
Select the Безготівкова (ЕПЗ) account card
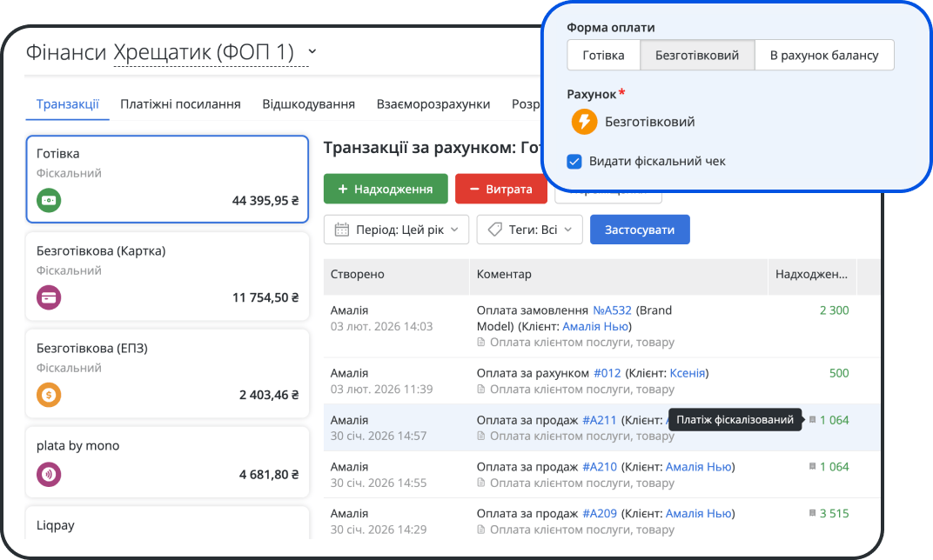167,373
